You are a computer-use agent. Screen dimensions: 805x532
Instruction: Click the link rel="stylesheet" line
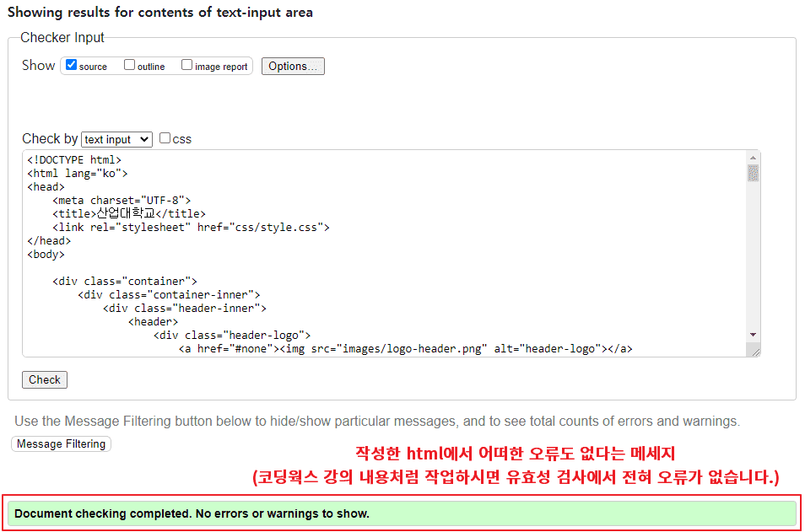click(191, 228)
